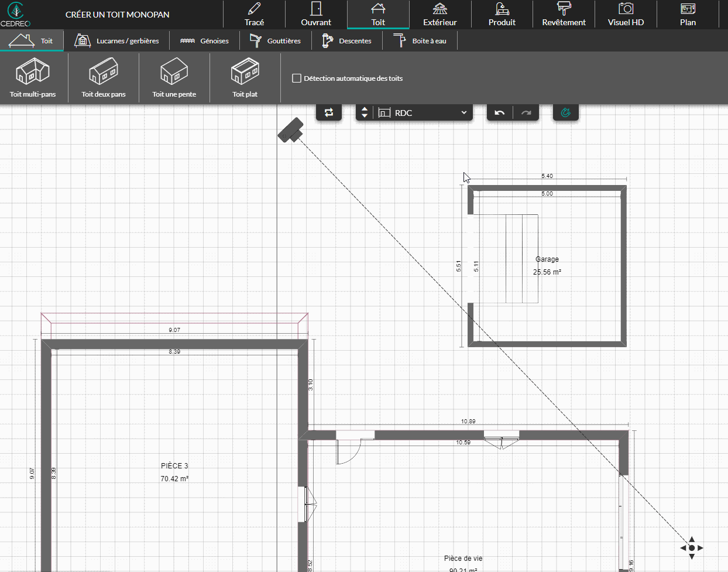Open the Lucarnes / gerbières tab

[x=116, y=41]
